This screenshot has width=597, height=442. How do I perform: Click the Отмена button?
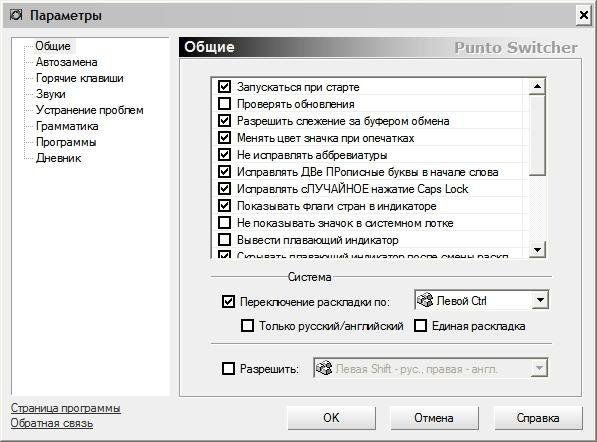coord(434,418)
